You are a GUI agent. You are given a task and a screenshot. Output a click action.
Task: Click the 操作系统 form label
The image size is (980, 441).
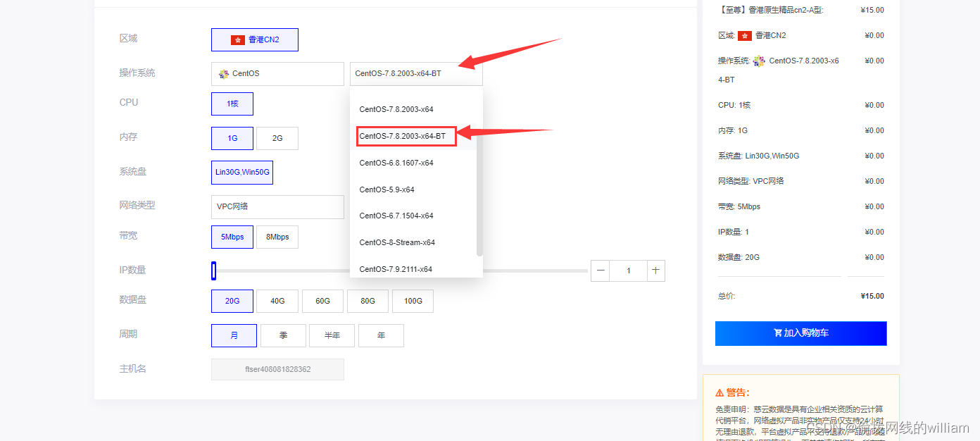point(137,73)
